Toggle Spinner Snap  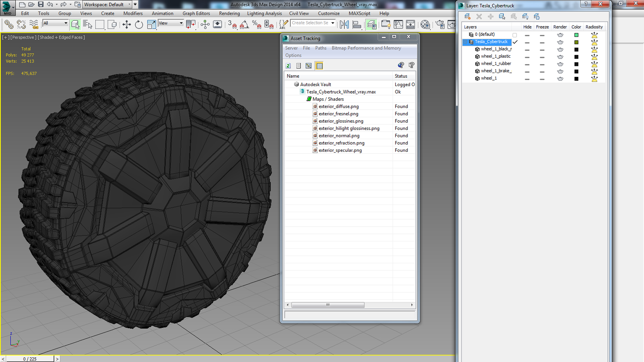click(269, 24)
